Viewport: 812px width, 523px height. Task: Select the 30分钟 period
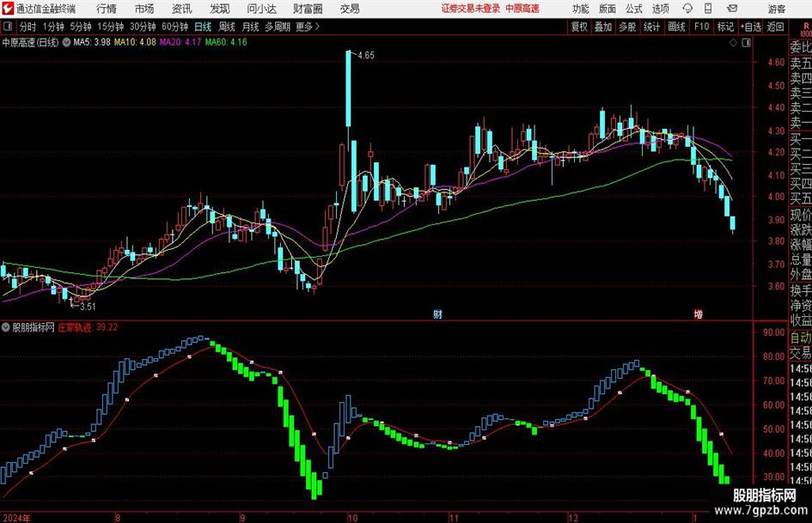pyautogui.click(x=143, y=27)
